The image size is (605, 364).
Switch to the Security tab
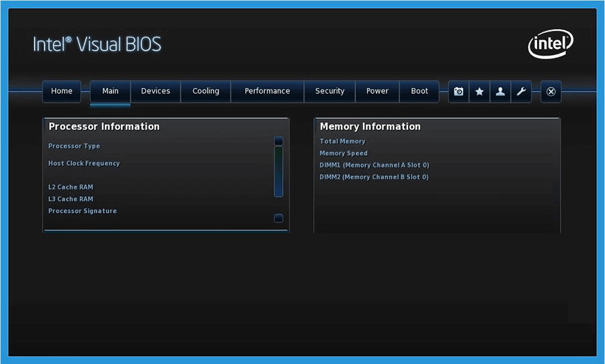[x=329, y=91]
